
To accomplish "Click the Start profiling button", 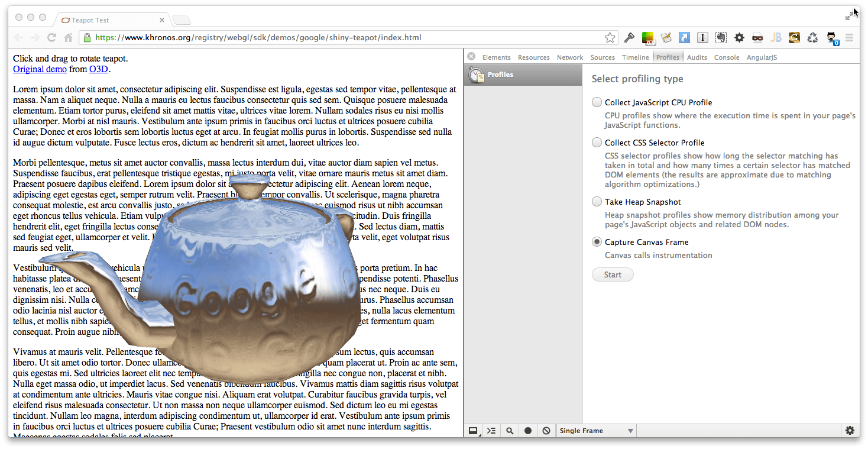I will click(613, 274).
